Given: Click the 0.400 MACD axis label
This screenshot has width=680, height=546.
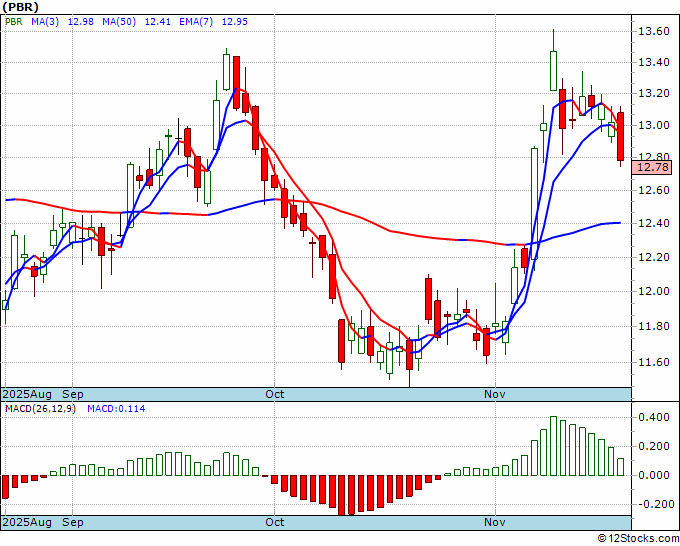Looking at the screenshot, I should tap(654, 418).
